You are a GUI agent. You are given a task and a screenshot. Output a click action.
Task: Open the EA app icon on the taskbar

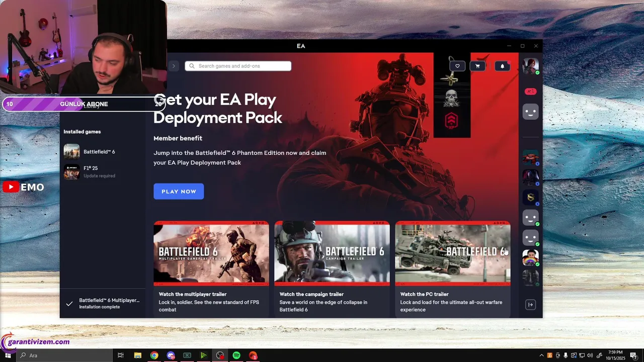253,355
